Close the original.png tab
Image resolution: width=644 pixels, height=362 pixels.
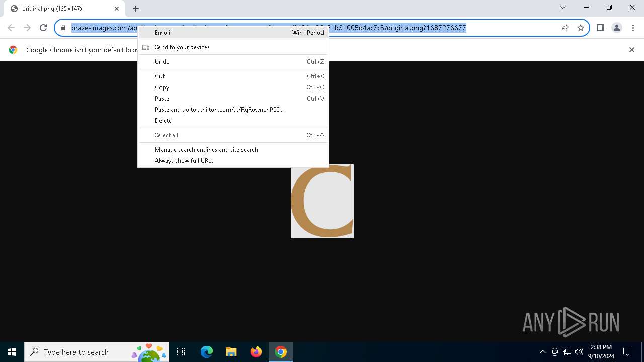(117, 9)
